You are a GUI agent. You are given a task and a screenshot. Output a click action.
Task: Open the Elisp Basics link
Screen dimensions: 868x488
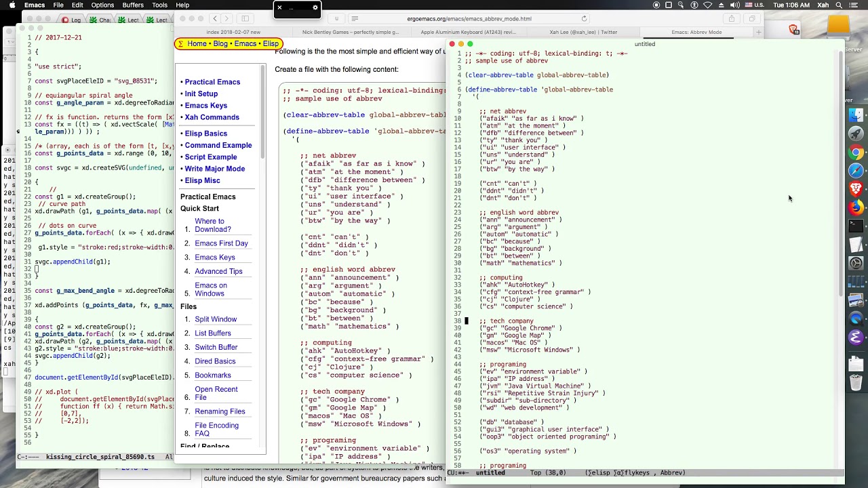(x=205, y=134)
